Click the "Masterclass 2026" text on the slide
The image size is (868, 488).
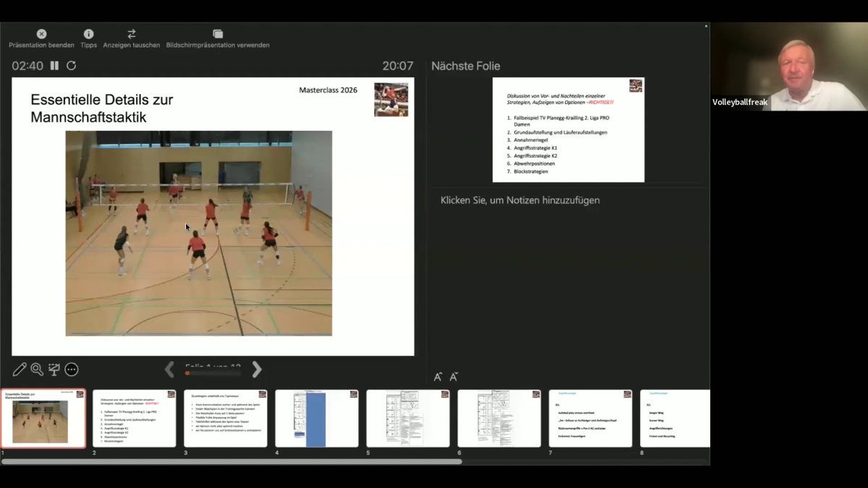[x=328, y=90]
